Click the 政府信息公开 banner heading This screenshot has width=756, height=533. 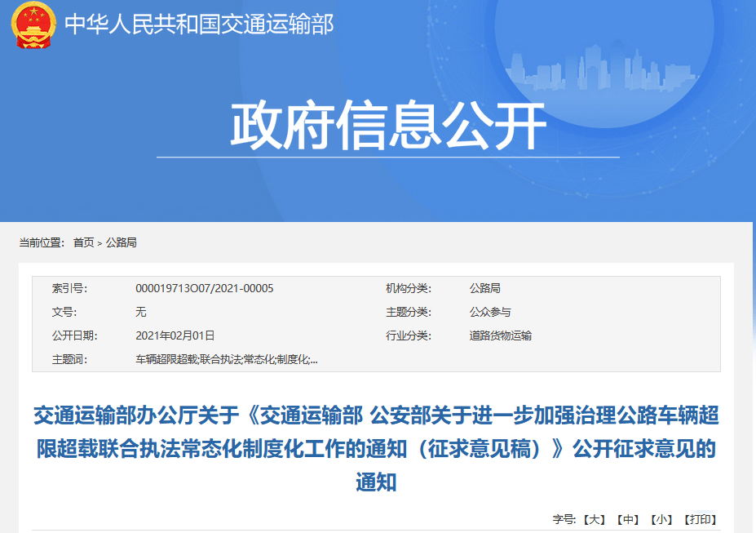pyautogui.click(x=388, y=127)
